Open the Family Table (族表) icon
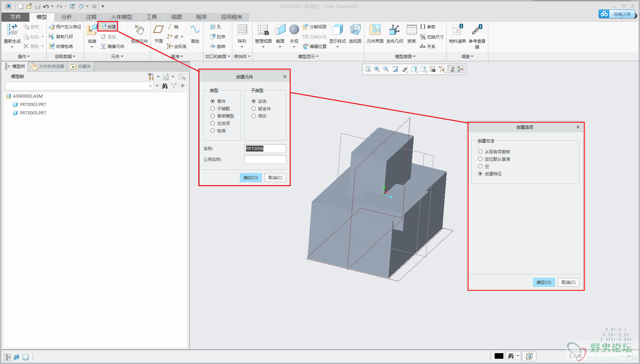 412,30
